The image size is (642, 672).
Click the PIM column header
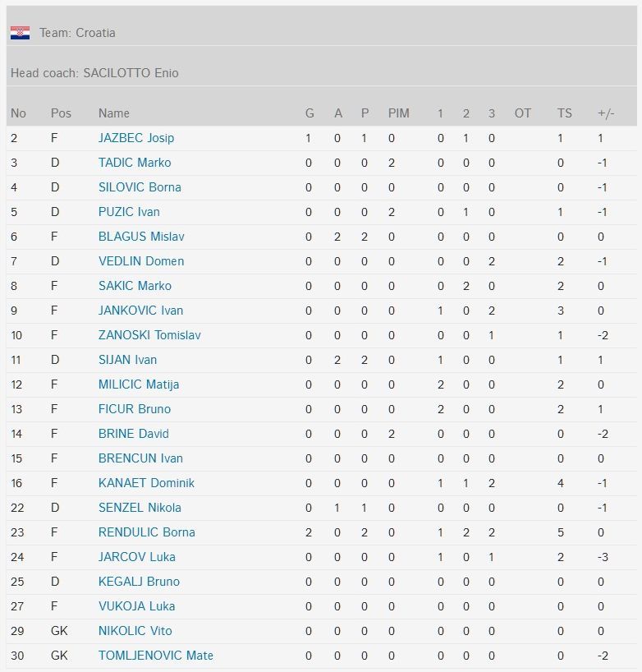[x=399, y=113]
